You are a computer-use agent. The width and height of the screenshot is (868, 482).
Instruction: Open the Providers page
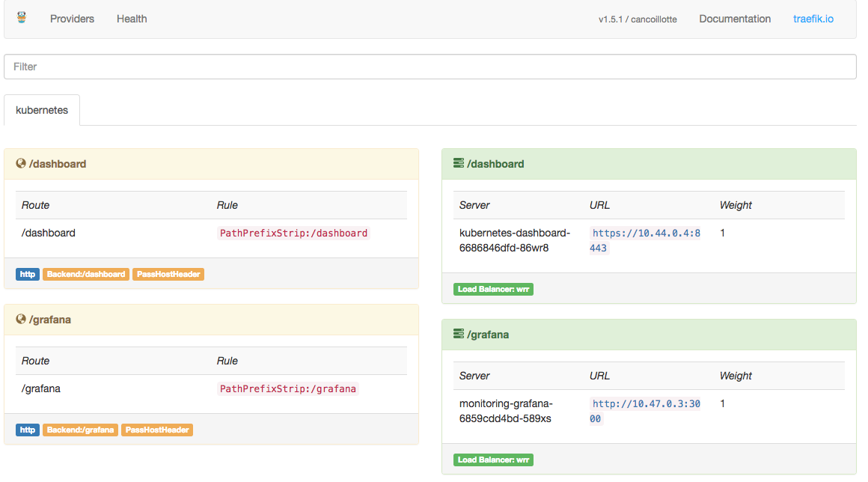pyautogui.click(x=72, y=19)
